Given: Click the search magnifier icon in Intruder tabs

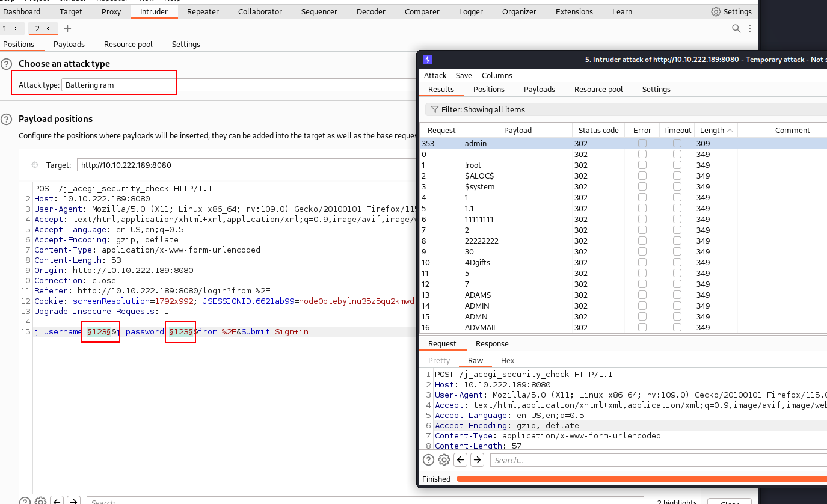Looking at the screenshot, I should (x=736, y=29).
